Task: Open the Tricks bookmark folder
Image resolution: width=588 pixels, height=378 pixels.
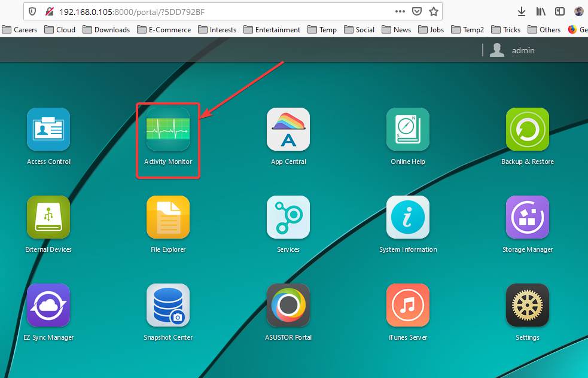Action: coord(506,30)
